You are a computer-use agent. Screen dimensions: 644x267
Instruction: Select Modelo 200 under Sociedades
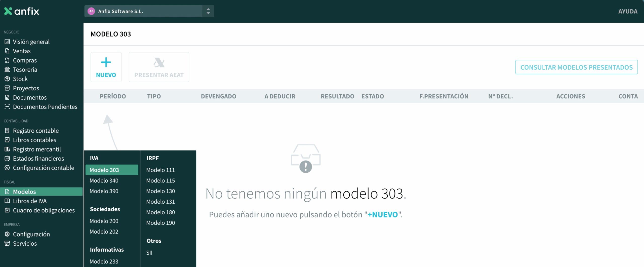coord(104,221)
